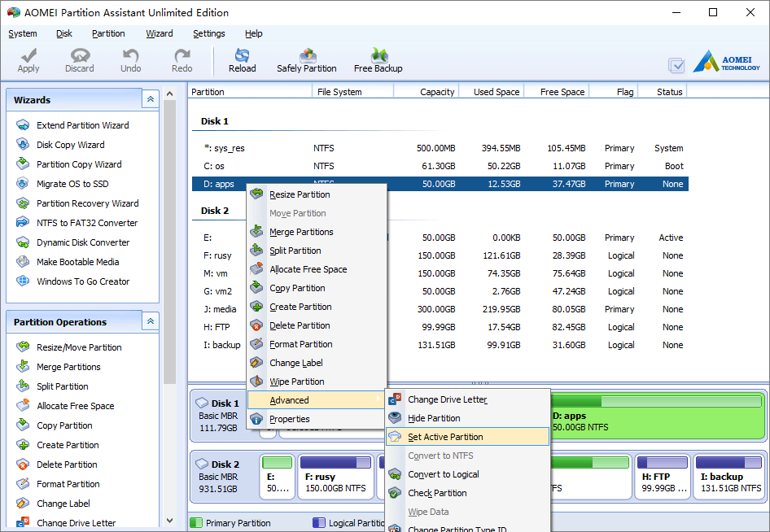Viewport: 770px width, 532px height.
Task: Click the Apply checkmark icon in toolbar
Action: 28,55
